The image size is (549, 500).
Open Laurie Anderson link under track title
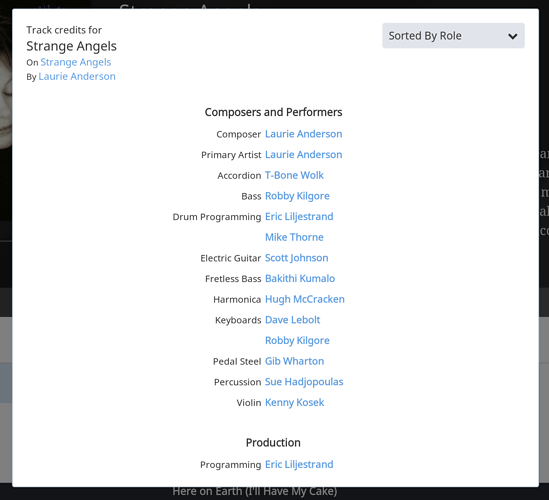[77, 76]
